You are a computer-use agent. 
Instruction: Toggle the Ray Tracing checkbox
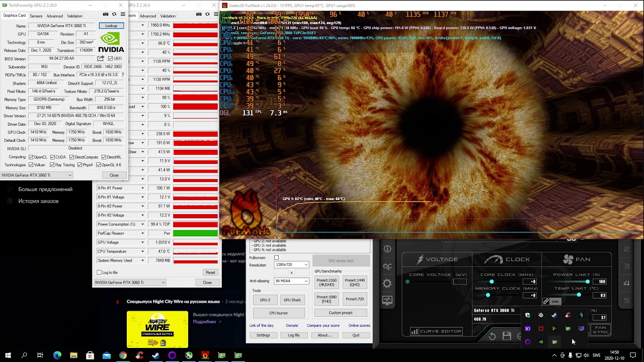tap(51, 165)
